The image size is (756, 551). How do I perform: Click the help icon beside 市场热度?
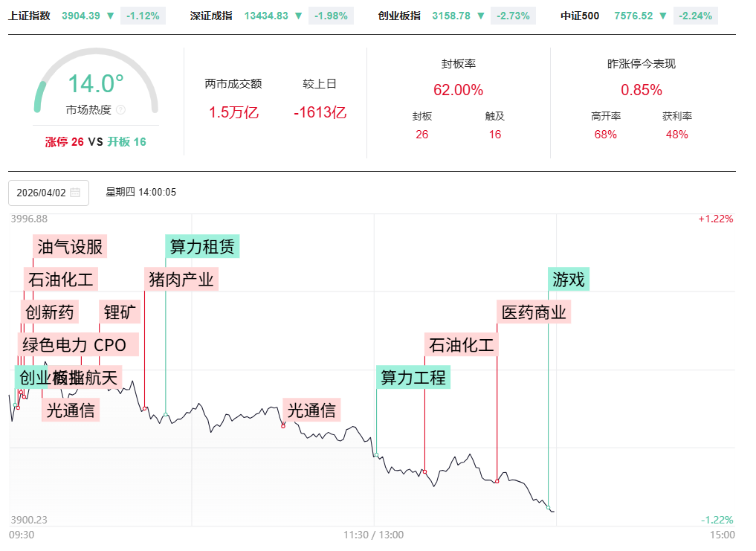coord(121,110)
